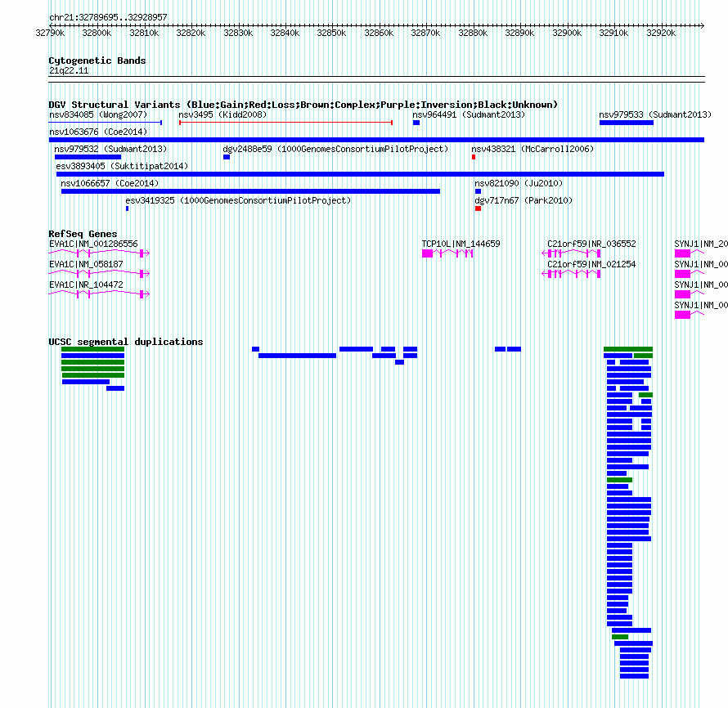Click the long blue esv3893405 bar
This screenshot has height=708, width=728.
pyautogui.click(x=360, y=174)
